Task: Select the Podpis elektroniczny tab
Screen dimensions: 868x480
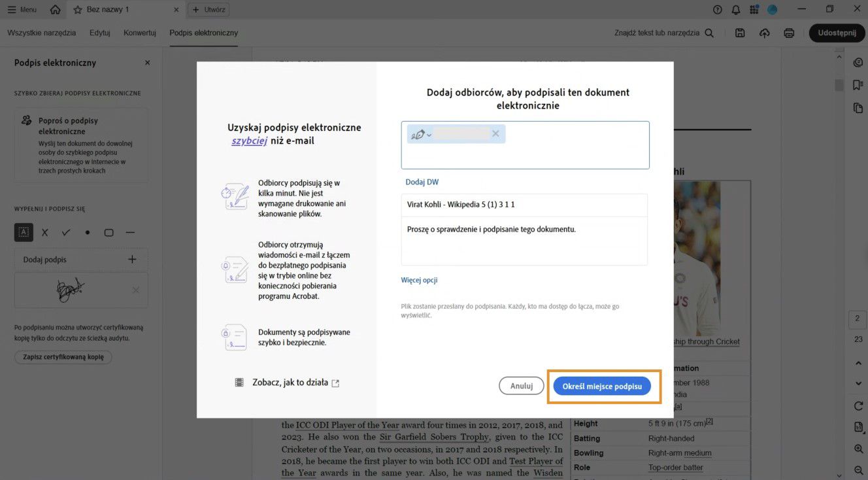Action: [x=204, y=33]
